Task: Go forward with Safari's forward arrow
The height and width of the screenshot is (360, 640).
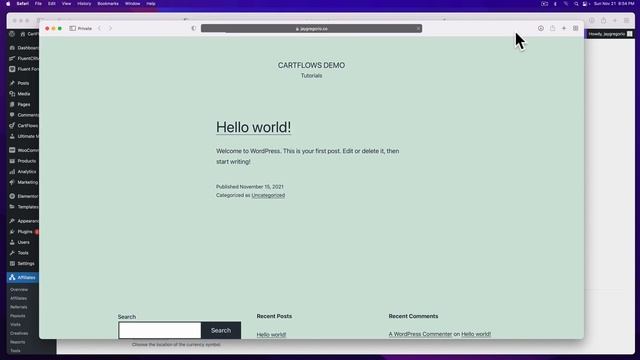Action: tap(110, 28)
